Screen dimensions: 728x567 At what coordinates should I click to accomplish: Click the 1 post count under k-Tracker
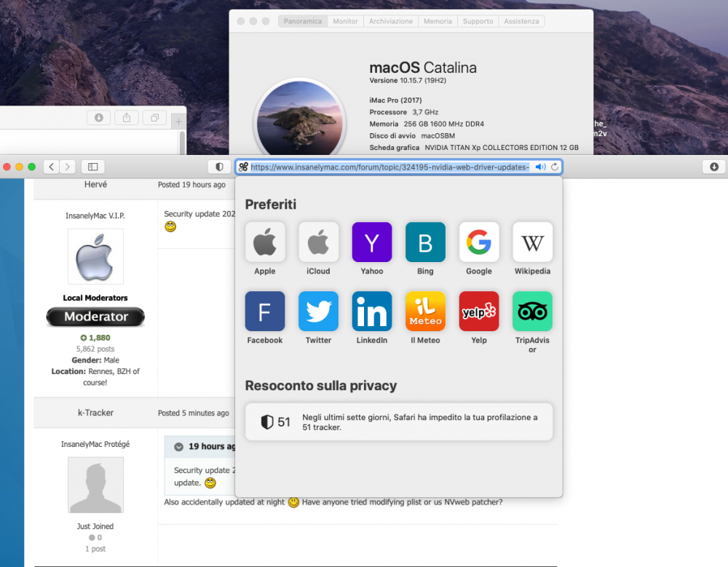point(95,549)
